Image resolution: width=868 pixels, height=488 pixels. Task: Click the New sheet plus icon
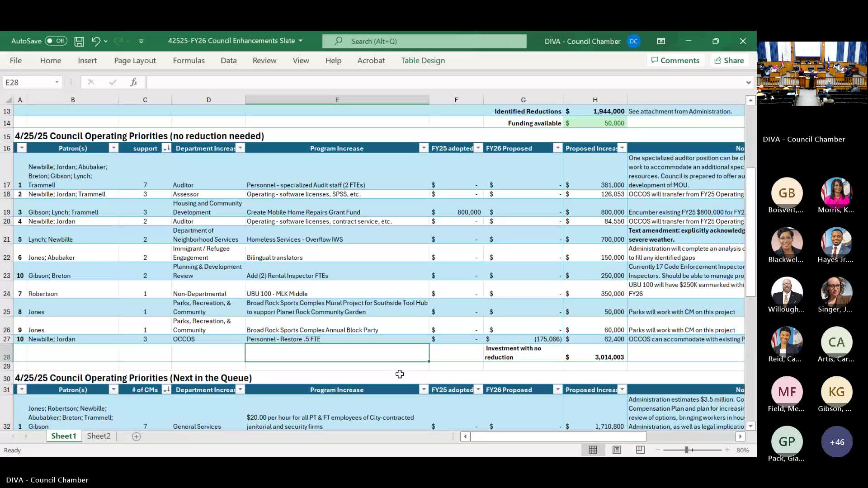coord(136,436)
